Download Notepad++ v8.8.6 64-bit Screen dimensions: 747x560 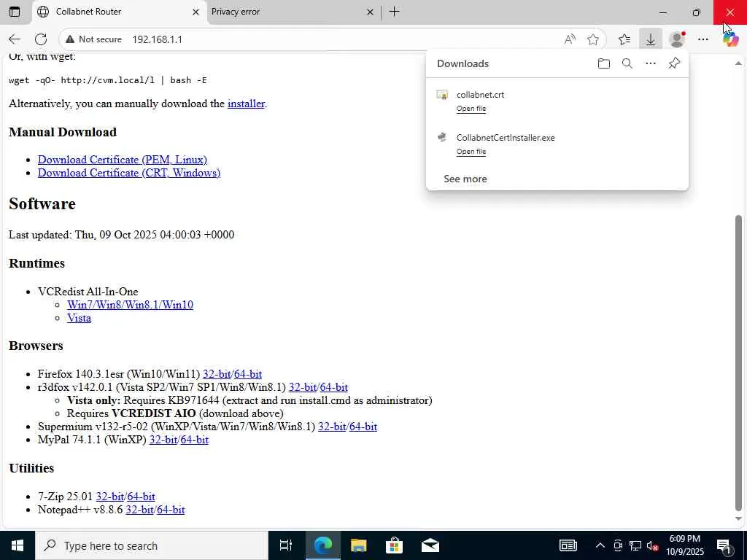point(171,510)
